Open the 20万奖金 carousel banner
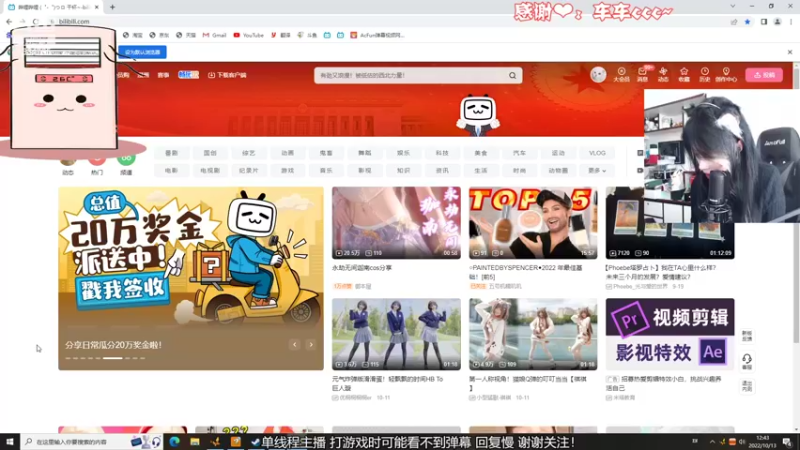 point(191,278)
